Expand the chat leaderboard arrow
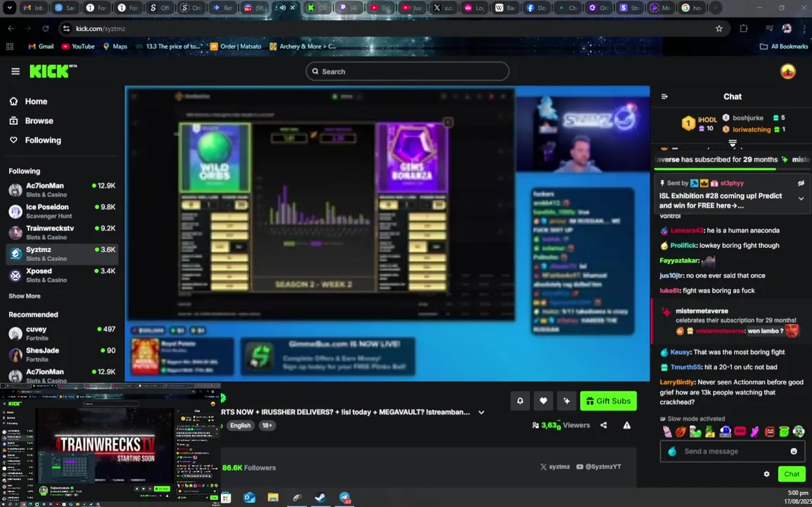812x507 pixels. pyautogui.click(x=732, y=142)
